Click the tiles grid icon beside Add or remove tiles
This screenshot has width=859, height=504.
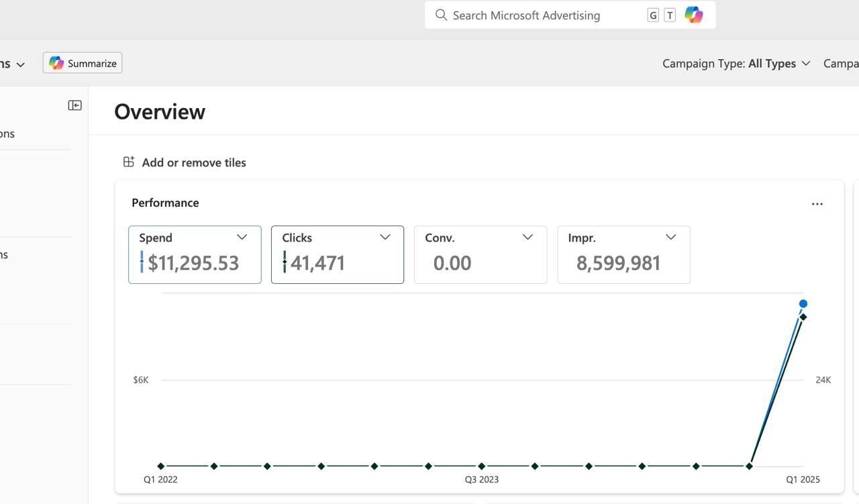pos(129,162)
